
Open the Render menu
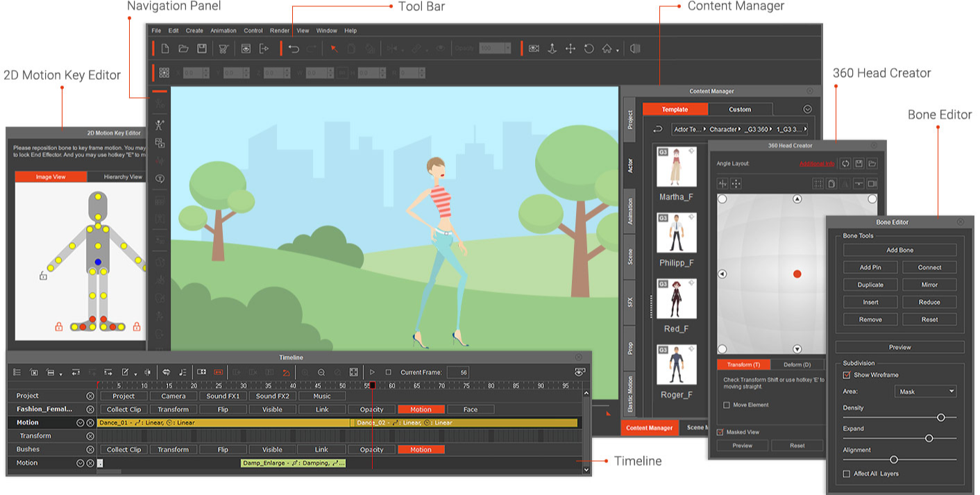tap(280, 31)
